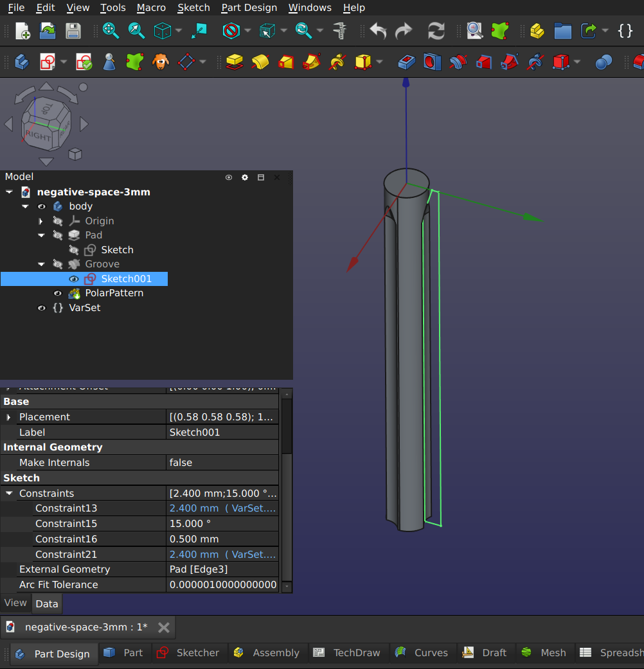Viewport: 644px width, 669px height.
Task: Select the Pocket tool
Action: point(406,62)
